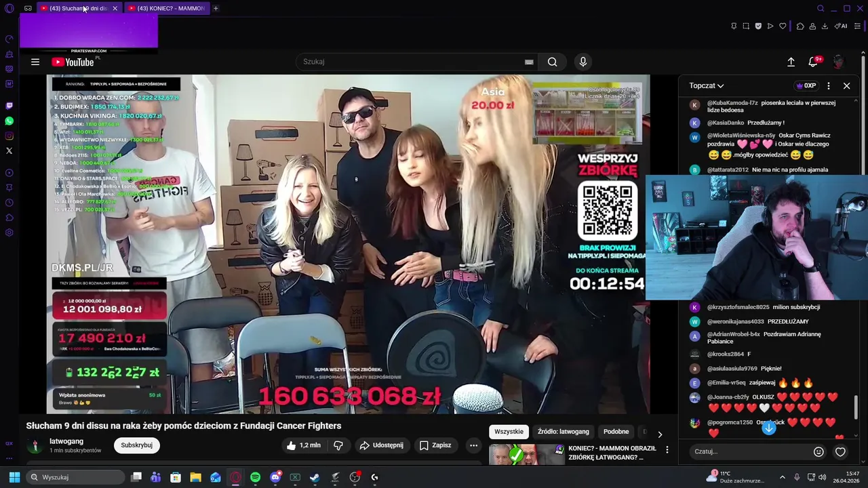The height and width of the screenshot is (488, 868).
Task: Expand the Topczat chat mode dropdown
Action: 707,86
